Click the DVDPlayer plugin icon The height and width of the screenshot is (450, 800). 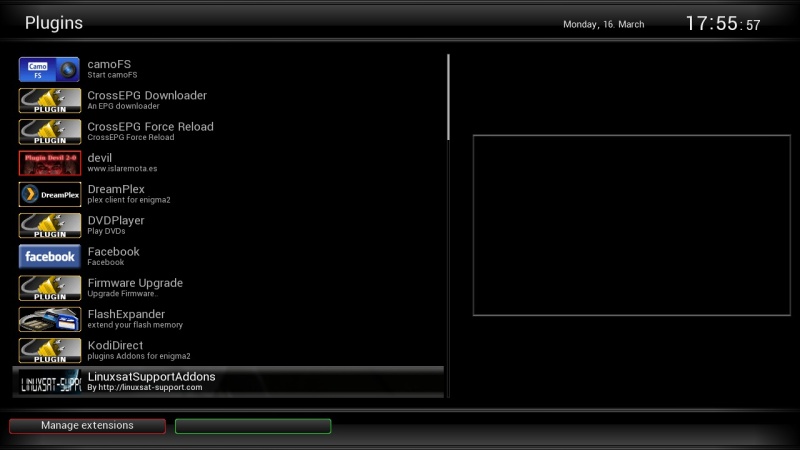tap(49, 226)
